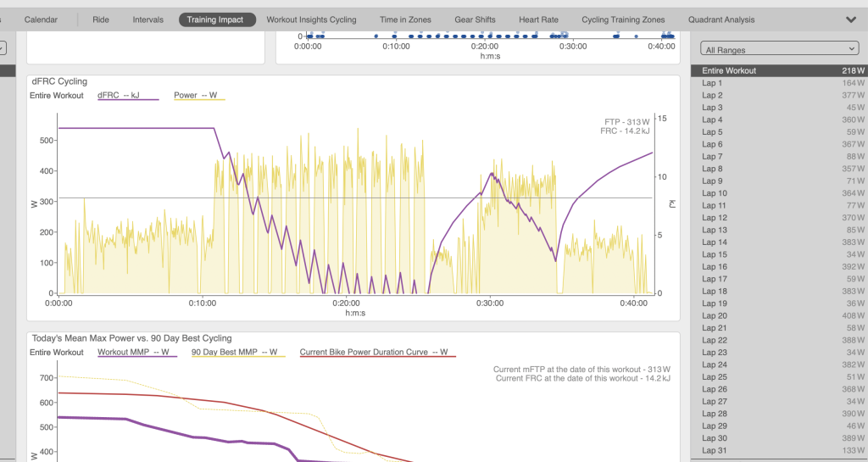Screen dimensions: 868x462
Task: Select Lap 30 row
Action: click(x=780, y=438)
